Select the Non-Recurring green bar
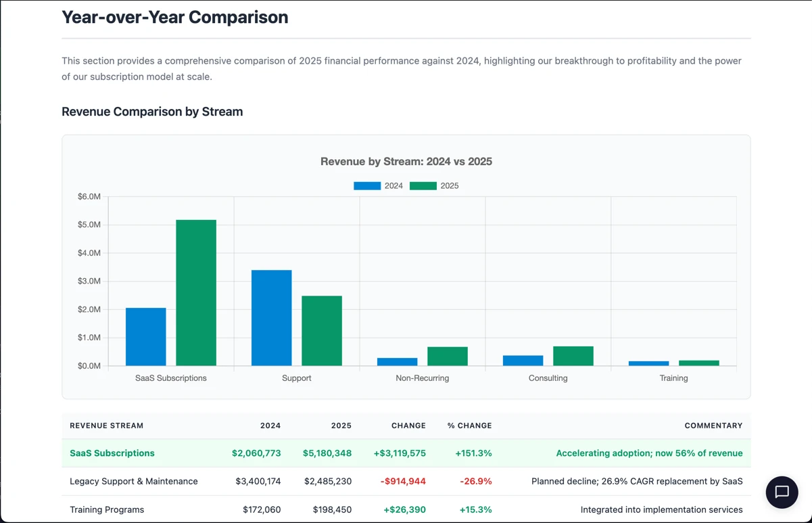 click(447, 355)
